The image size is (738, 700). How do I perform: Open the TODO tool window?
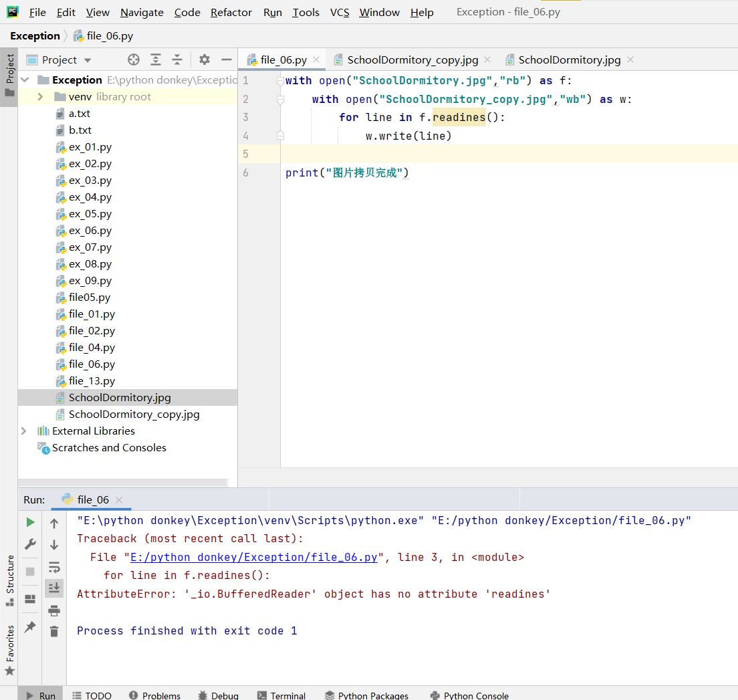[x=92, y=695]
